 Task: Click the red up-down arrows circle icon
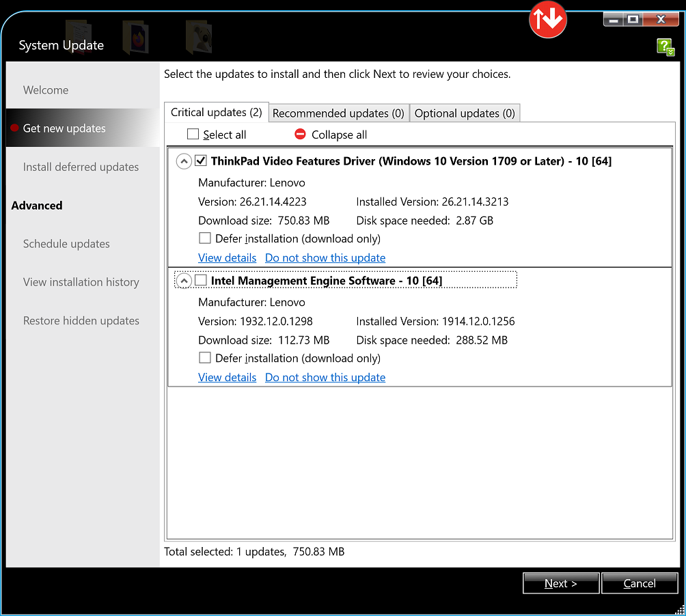548,19
